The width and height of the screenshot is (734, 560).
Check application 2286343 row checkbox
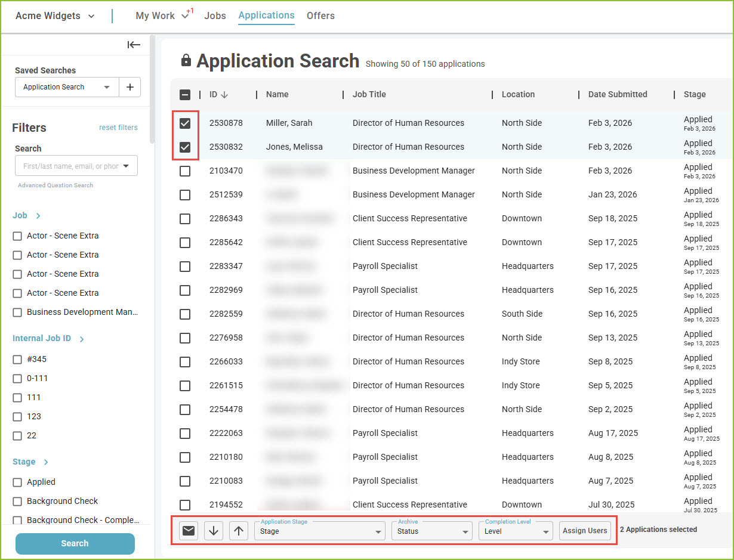[x=185, y=218]
